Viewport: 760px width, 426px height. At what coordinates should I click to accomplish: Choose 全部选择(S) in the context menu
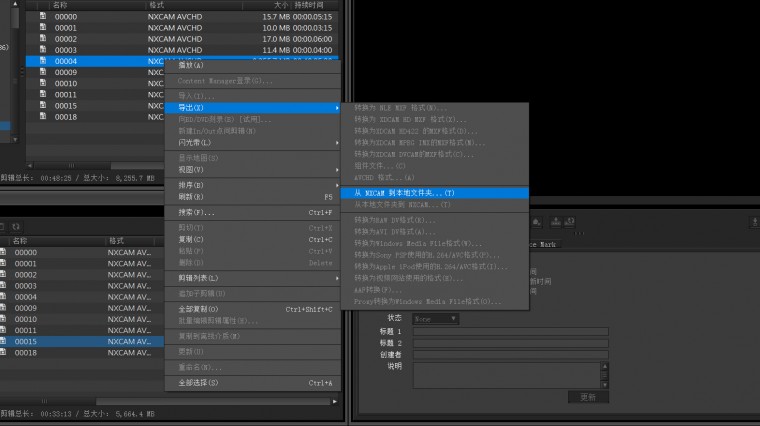click(x=252, y=383)
